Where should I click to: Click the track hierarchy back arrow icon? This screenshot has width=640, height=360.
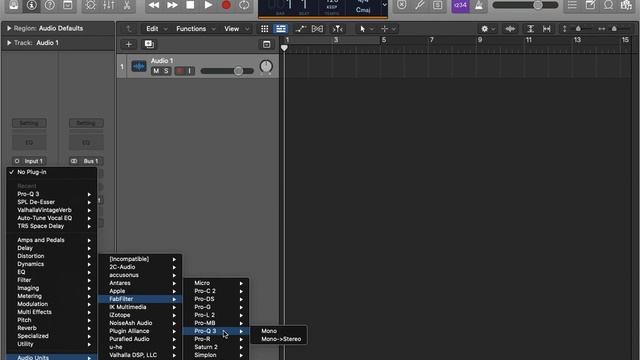(x=129, y=29)
